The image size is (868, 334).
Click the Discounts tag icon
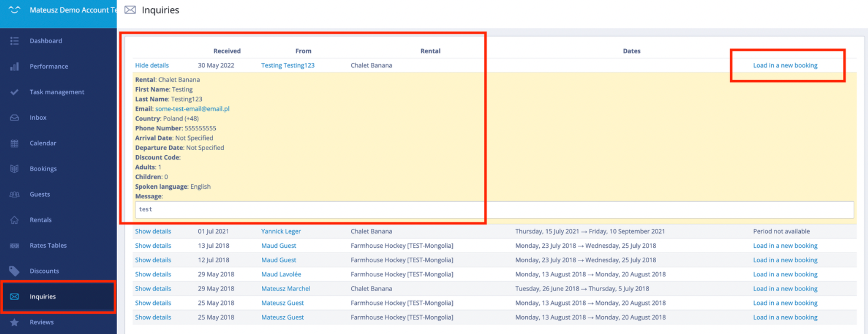tap(14, 271)
